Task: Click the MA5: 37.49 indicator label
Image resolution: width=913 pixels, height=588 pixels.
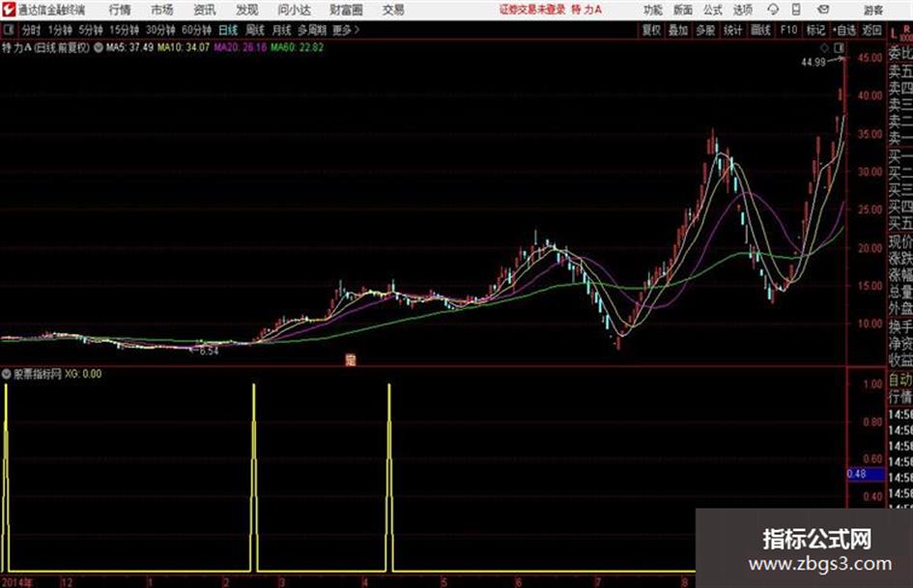Action: [129, 47]
